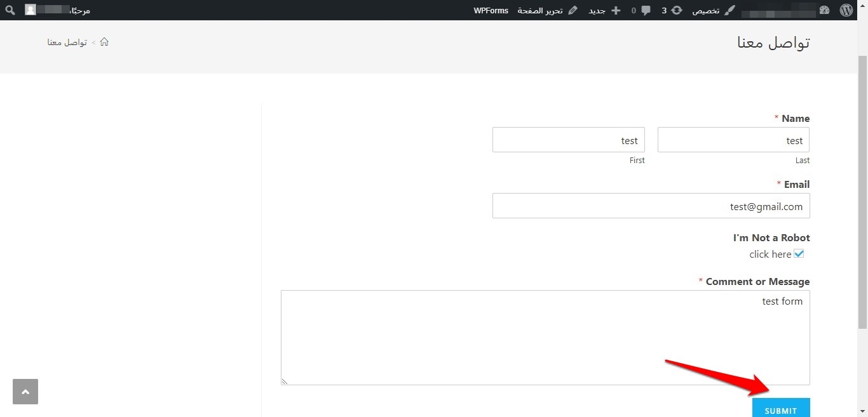Screen dimensions: 868x417
Task: Uncheck the "click here" robot checkbox
Action: 799,254
